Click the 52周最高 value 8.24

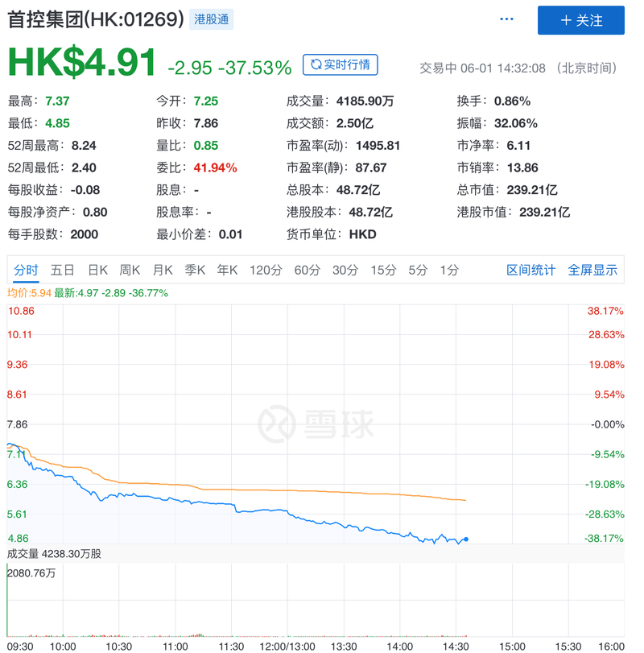(84, 146)
